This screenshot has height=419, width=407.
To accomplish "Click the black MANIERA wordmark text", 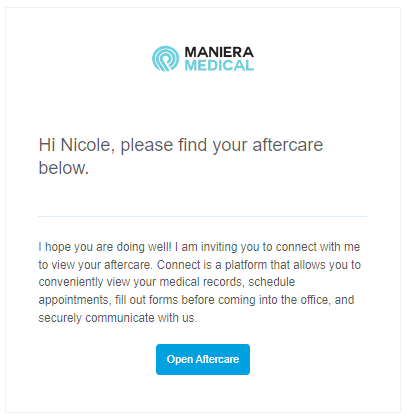I will coord(219,52).
